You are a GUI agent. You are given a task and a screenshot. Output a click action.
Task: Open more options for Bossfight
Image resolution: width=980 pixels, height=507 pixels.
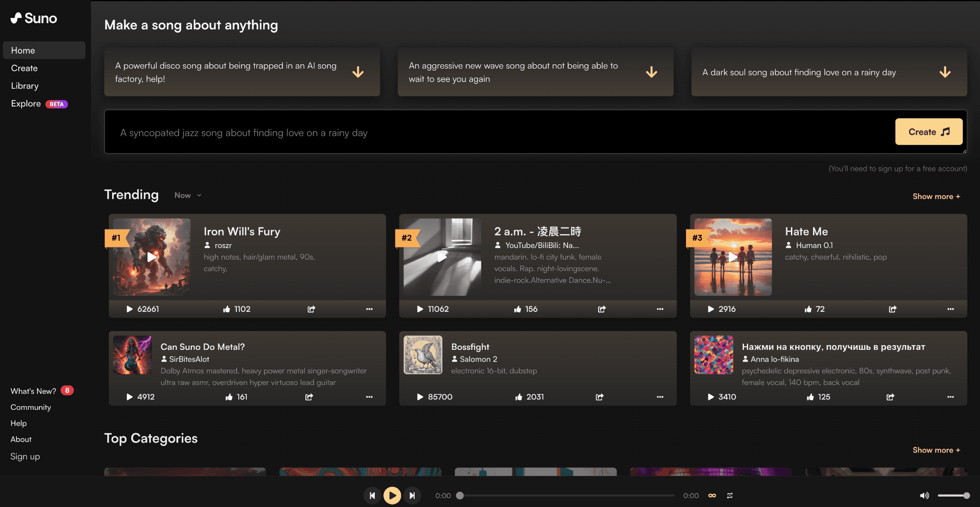[660, 397]
